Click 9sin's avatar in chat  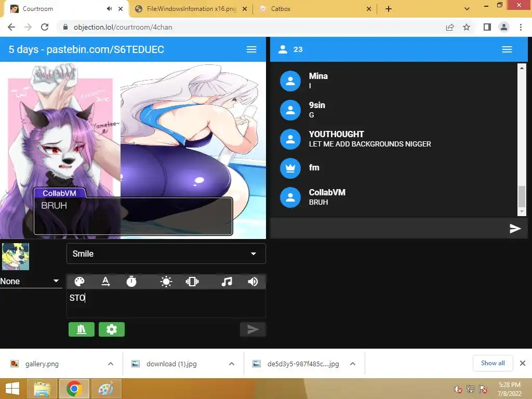pyautogui.click(x=290, y=110)
